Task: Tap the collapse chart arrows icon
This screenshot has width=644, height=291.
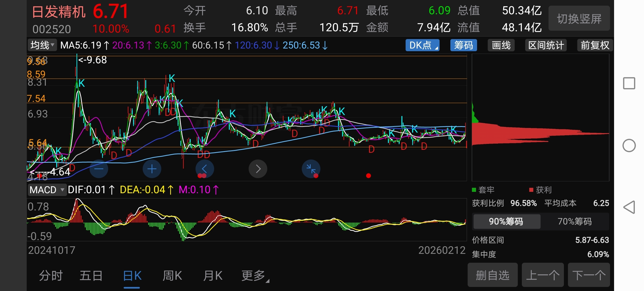Action: pyautogui.click(x=311, y=169)
